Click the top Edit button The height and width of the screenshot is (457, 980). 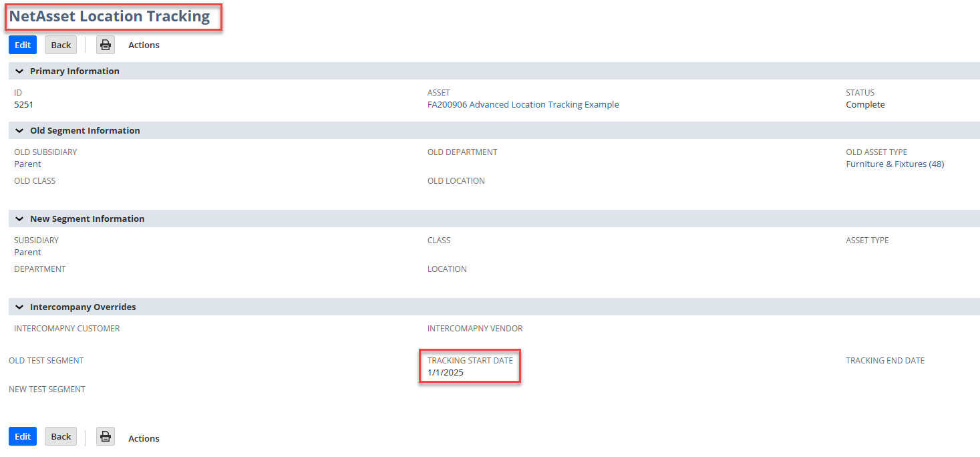click(x=23, y=45)
